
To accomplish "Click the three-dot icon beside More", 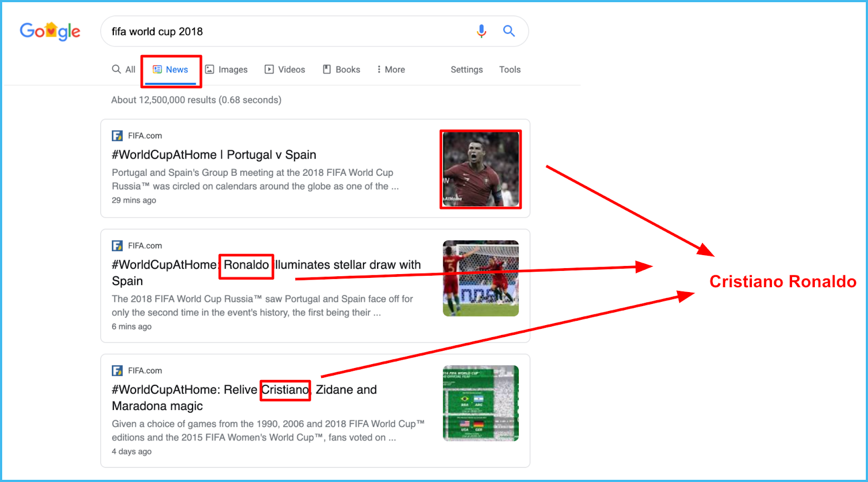I will (379, 69).
